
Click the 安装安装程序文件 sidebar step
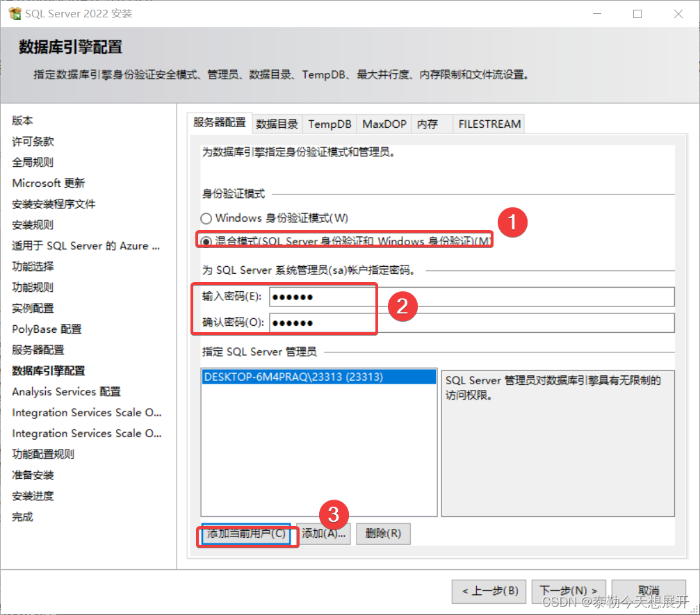54,204
